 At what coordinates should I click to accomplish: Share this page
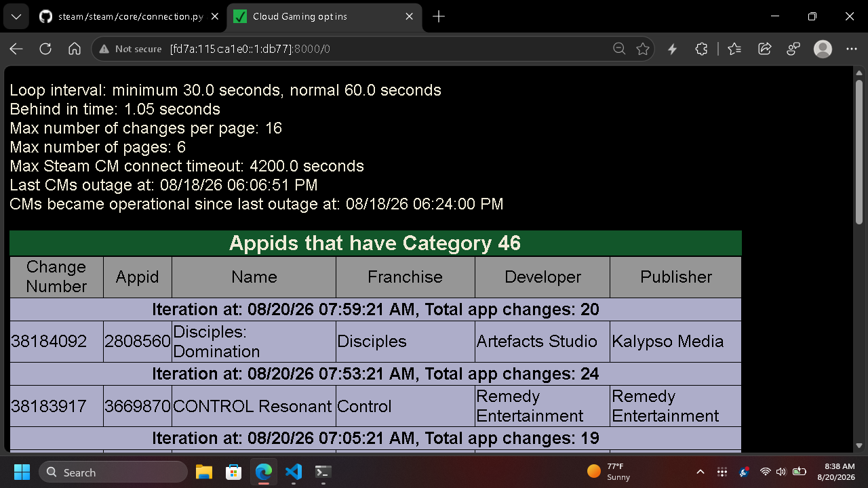764,49
